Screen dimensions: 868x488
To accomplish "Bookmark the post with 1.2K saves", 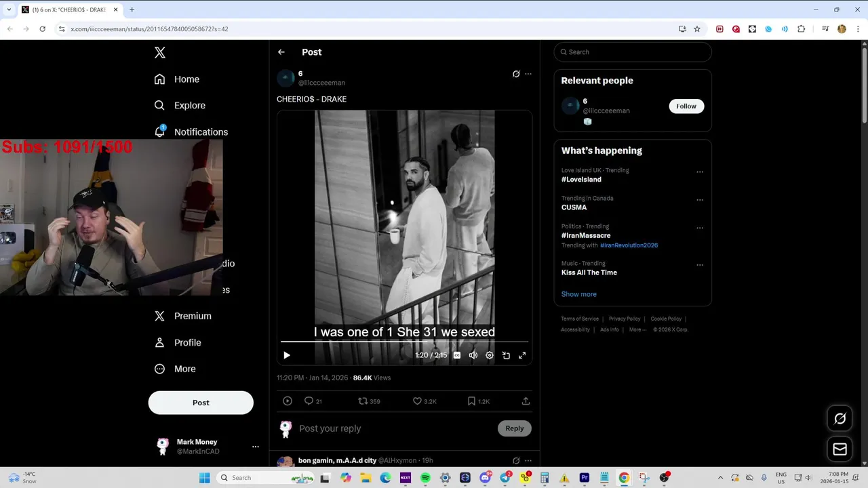I will 478,401.
